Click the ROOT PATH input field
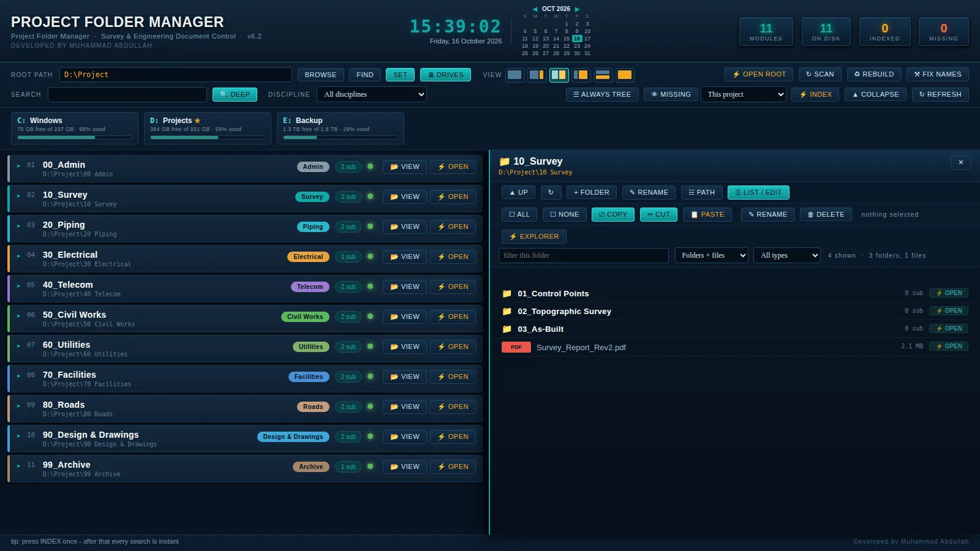The width and height of the screenshot is (980, 551). point(176,75)
